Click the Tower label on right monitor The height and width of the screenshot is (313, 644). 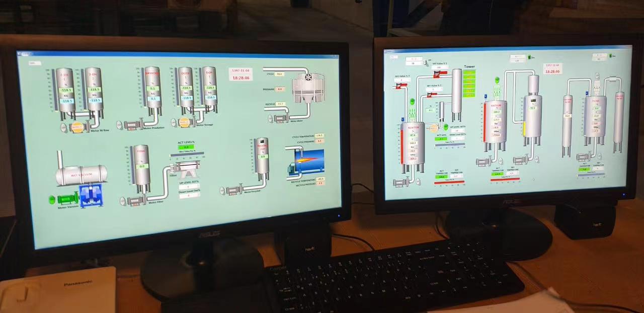[469, 66]
